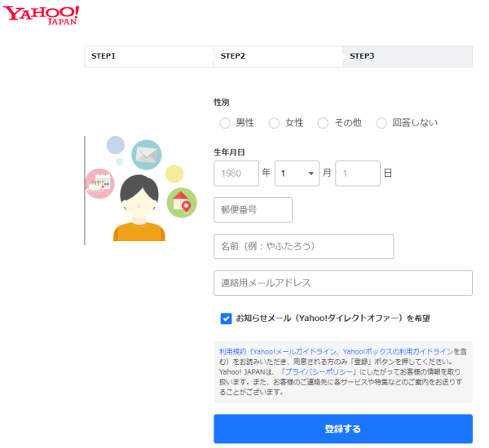Image resolution: width=489 pixels, height=448 pixels.
Task: Select the 回答しない radio button
Action: click(381, 123)
